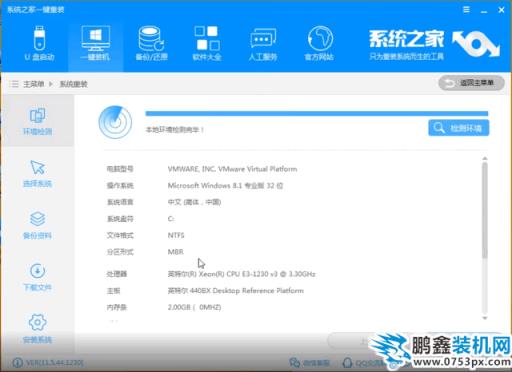Click the blue detection progress bar

click(317, 114)
